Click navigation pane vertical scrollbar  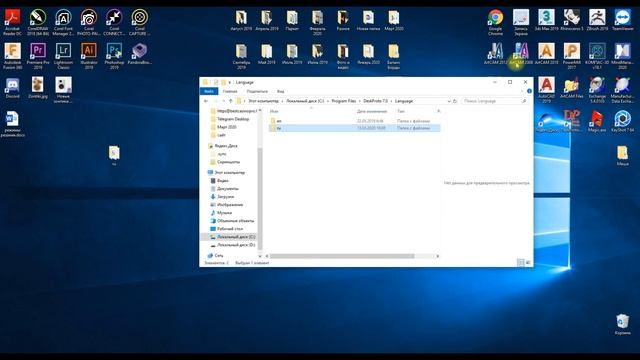259,200
